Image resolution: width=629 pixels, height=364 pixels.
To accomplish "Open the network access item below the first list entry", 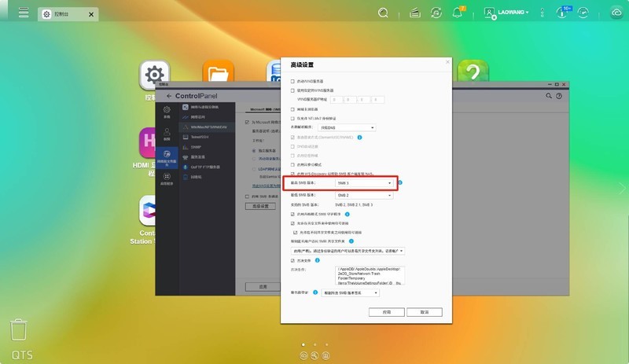I will click(x=207, y=117).
